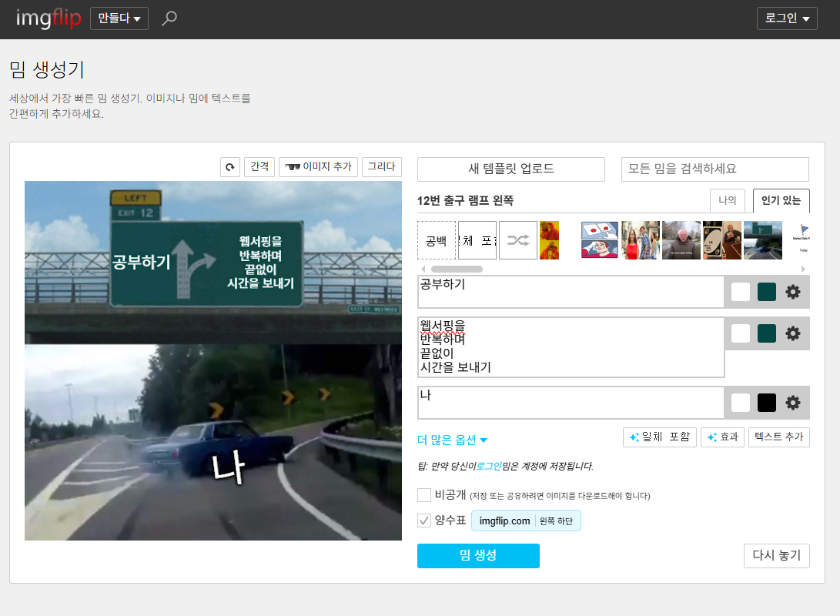Open the 만들다 dropdown menu

point(119,18)
